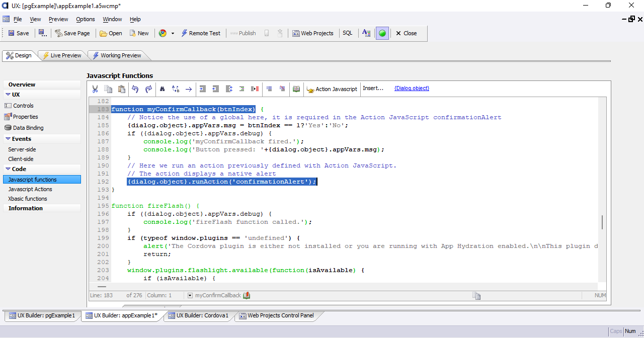
Task: Switch to UX Builder: Cordova1 tab
Action: click(198, 316)
